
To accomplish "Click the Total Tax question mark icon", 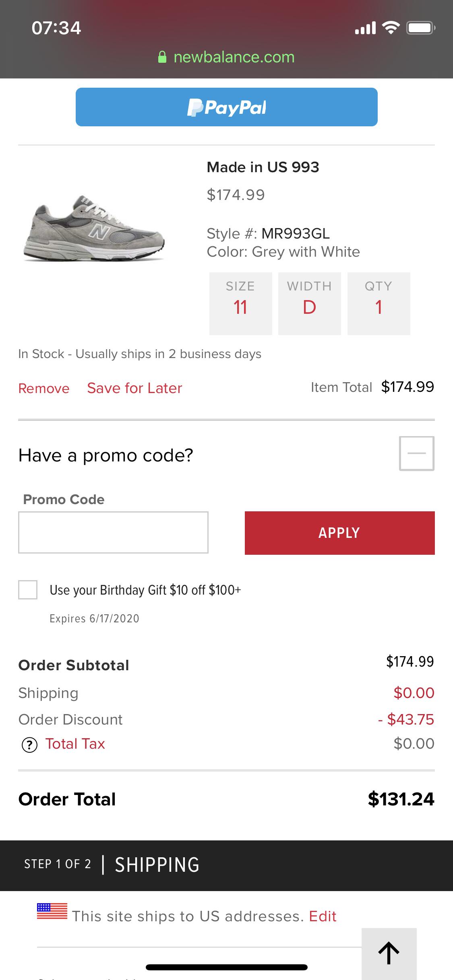I will click(29, 745).
